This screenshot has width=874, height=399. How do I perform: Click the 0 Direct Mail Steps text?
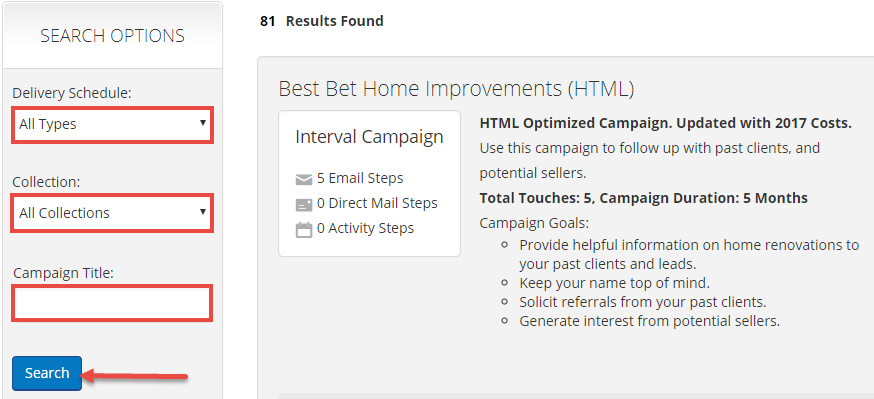[377, 203]
